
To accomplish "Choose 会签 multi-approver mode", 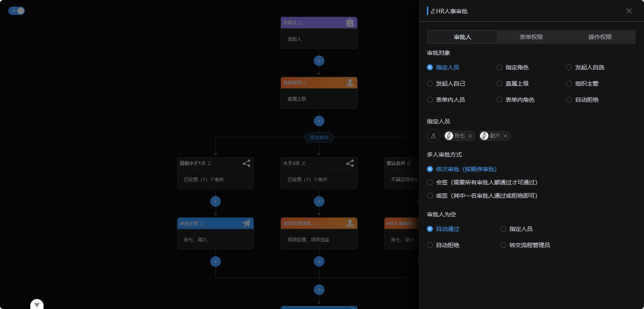I will coord(430,182).
